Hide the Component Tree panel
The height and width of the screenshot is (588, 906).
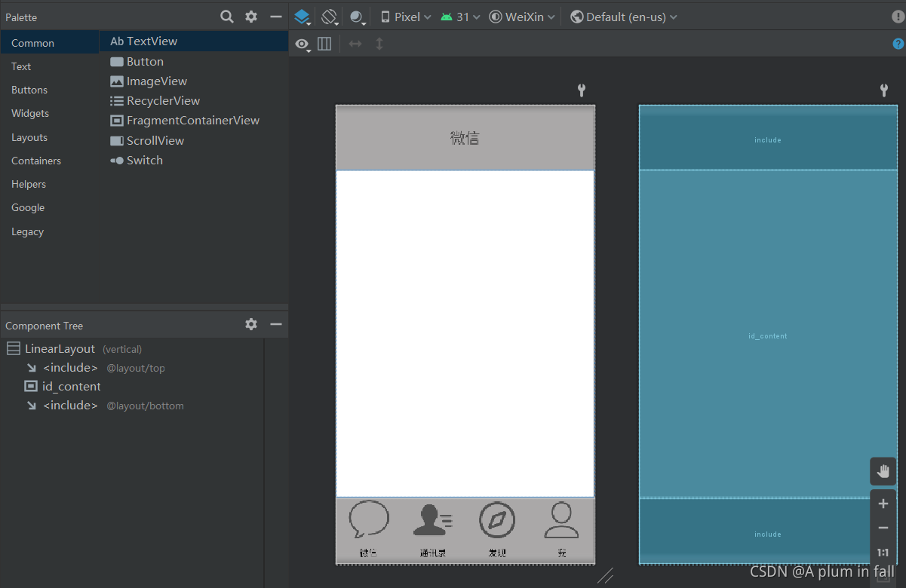(276, 324)
